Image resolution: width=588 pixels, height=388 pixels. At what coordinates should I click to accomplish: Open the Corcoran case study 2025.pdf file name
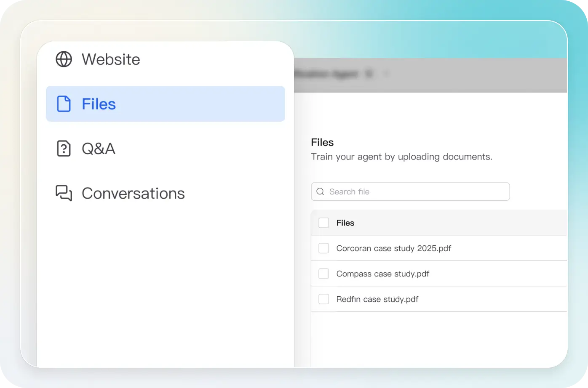click(x=393, y=248)
